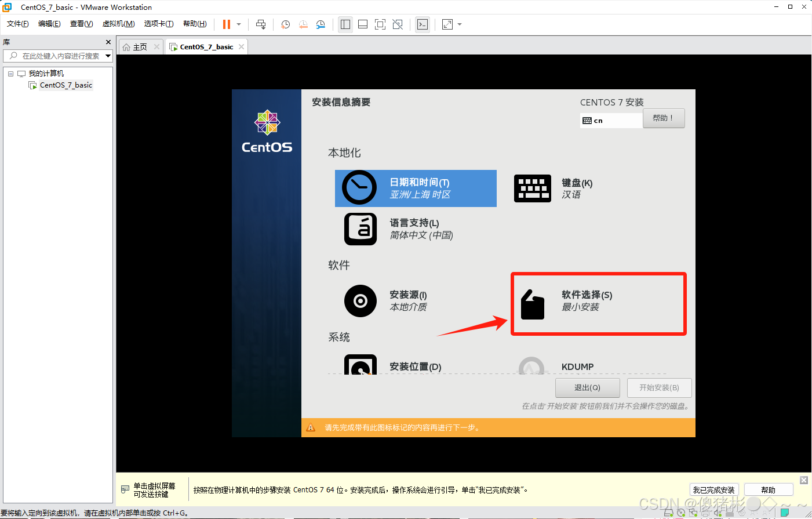Revert to the previous snapshot icon
Screen dimensions: 812x519
(x=303, y=24)
